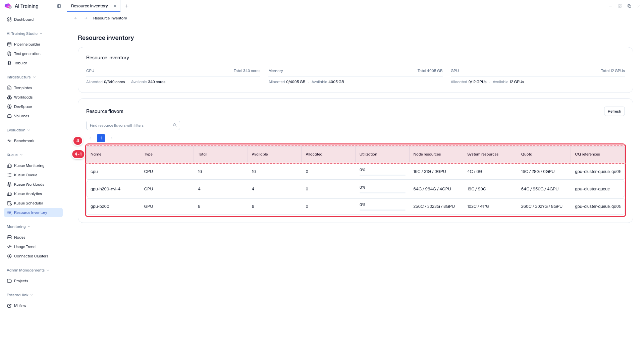Click the Connected Clusters icon
Image resolution: width=644 pixels, height=362 pixels.
(9, 256)
